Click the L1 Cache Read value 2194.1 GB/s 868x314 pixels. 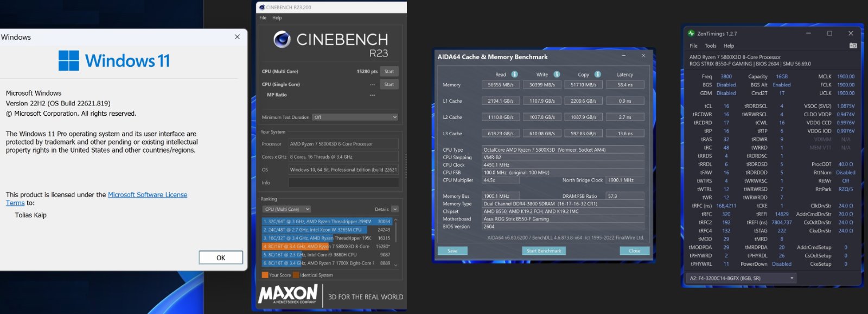coord(500,101)
